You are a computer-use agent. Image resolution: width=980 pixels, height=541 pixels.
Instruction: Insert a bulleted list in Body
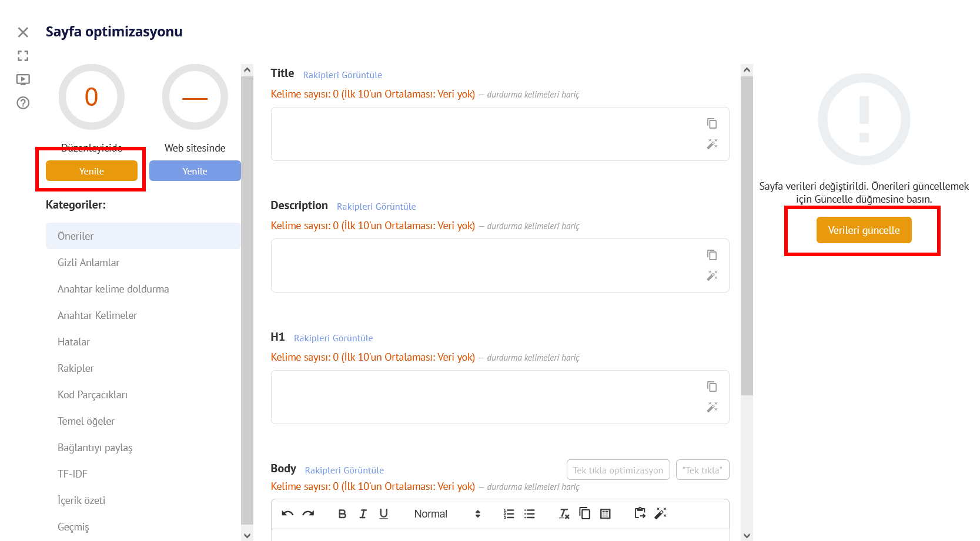pyautogui.click(x=529, y=514)
